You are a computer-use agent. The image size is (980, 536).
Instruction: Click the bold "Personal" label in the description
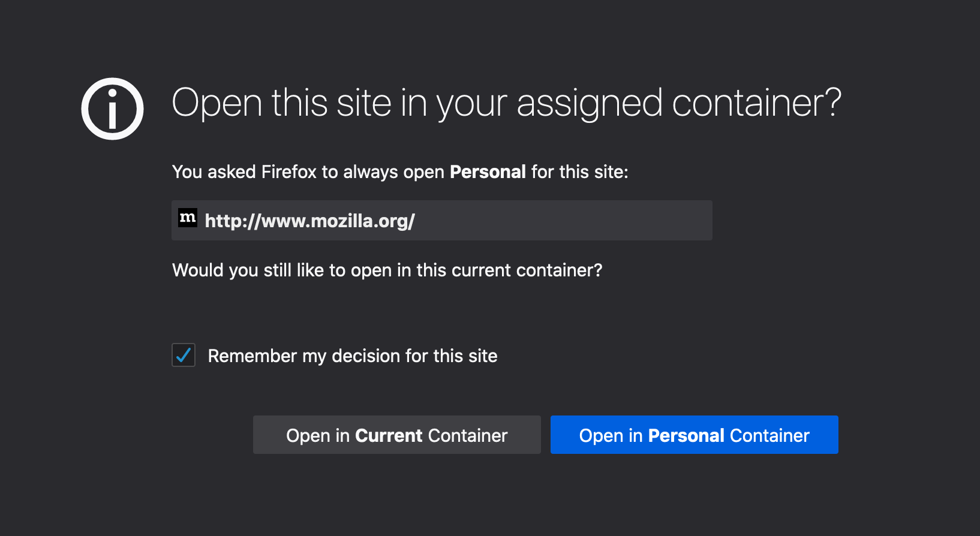pos(488,171)
